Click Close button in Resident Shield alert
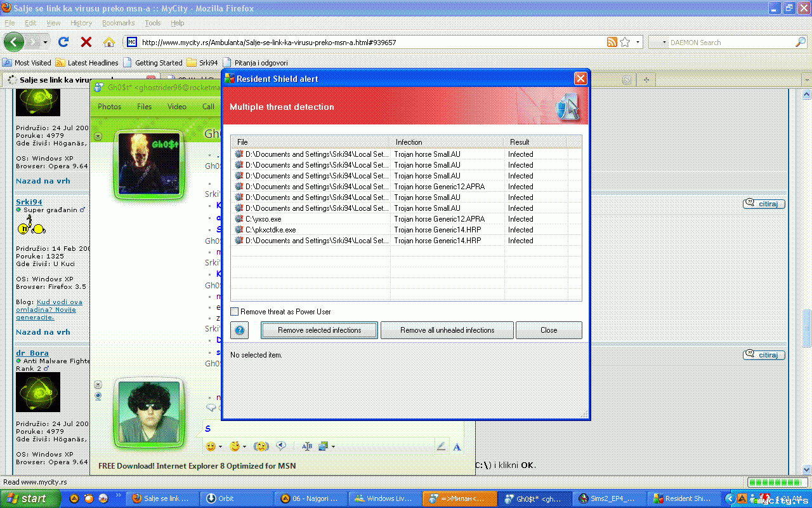Image resolution: width=812 pixels, height=508 pixels. (549, 330)
